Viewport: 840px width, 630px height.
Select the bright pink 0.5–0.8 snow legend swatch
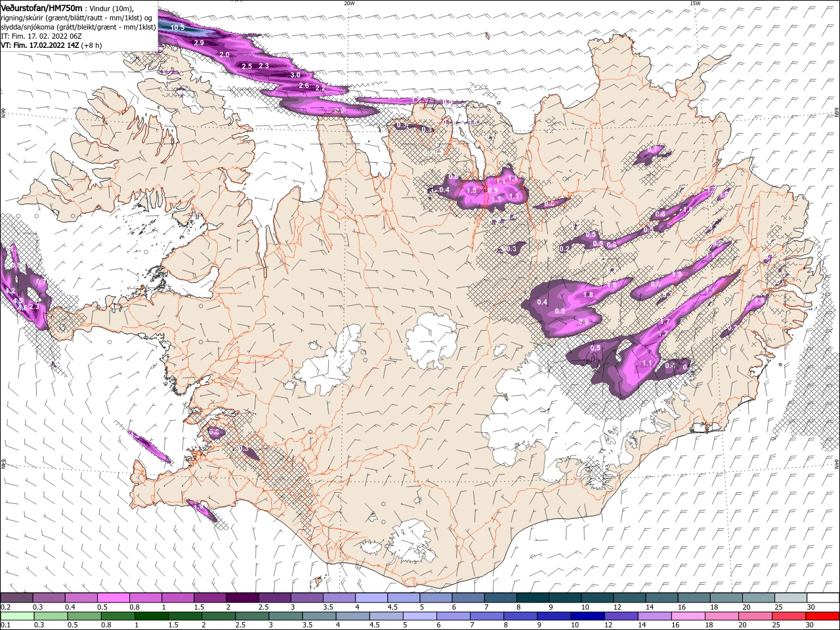(x=113, y=597)
